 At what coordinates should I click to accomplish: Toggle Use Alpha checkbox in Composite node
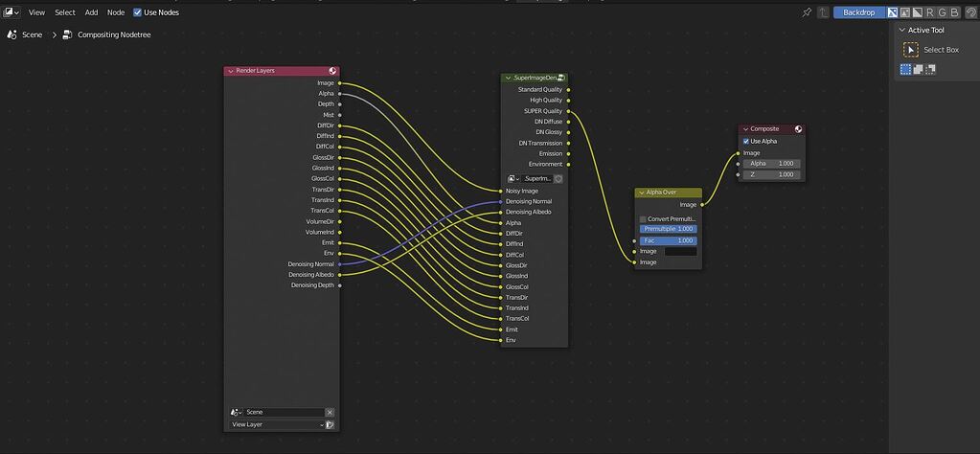pos(745,141)
